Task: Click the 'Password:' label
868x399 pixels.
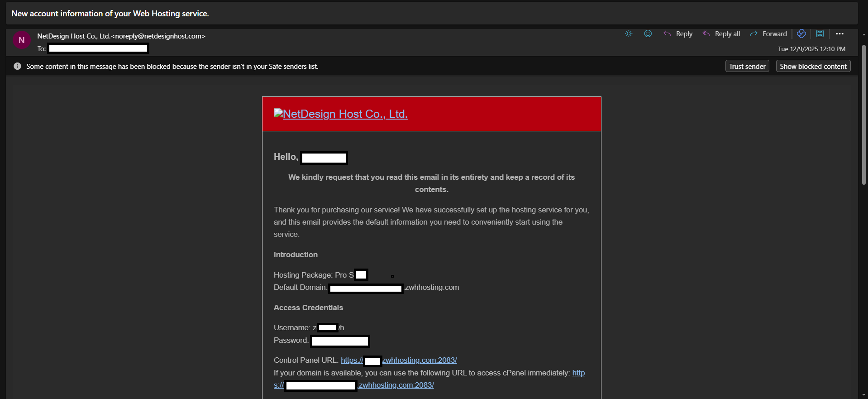Action: click(x=291, y=340)
